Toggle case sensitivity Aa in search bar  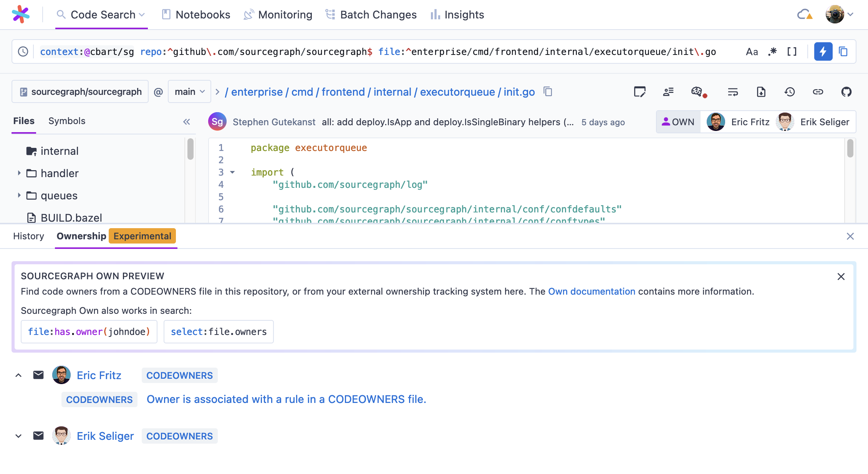[x=752, y=51]
